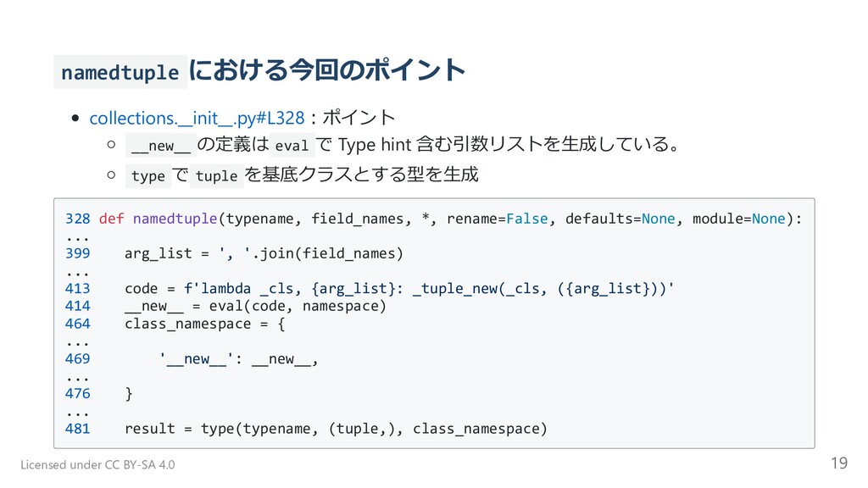The height and width of the screenshot is (488, 868).
Task: Click the slide page number 19
Action: pos(839,463)
